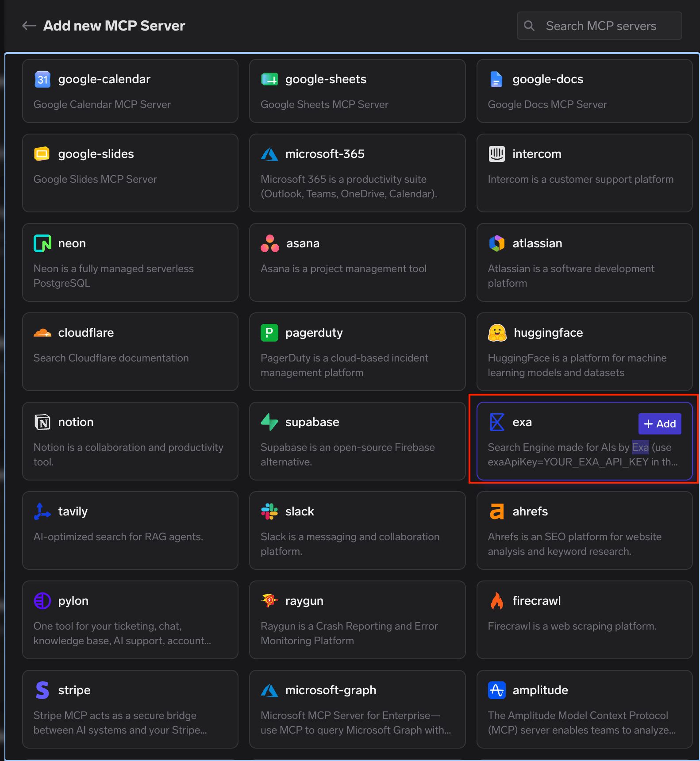The image size is (700, 761).
Task: Click 'Google Docs MCP Server' description
Action: click(547, 104)
